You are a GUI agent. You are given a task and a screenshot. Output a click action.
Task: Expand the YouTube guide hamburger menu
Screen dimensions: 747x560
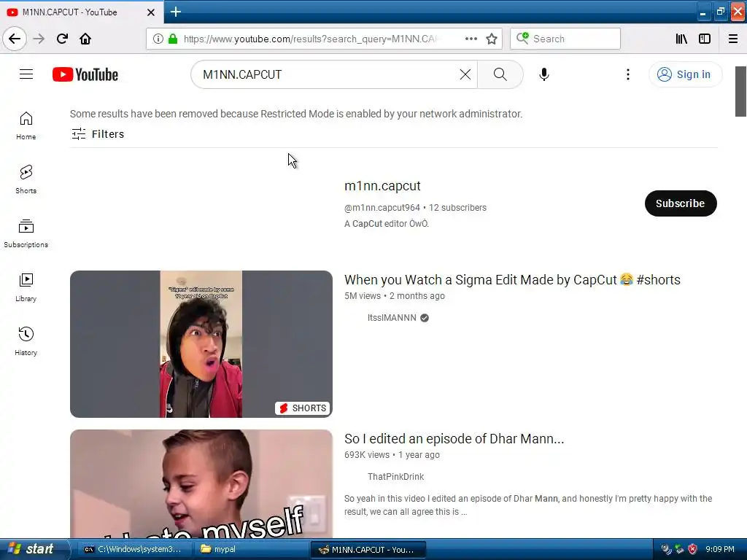pos(26,74)
